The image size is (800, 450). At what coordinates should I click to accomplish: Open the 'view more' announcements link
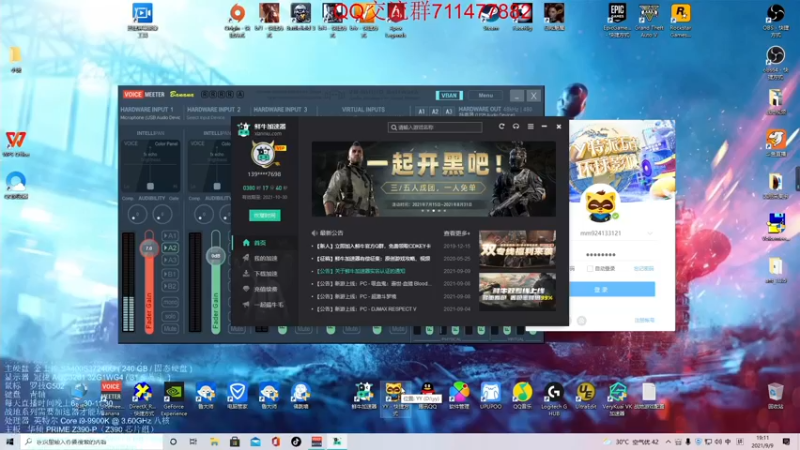pos(457,233)
